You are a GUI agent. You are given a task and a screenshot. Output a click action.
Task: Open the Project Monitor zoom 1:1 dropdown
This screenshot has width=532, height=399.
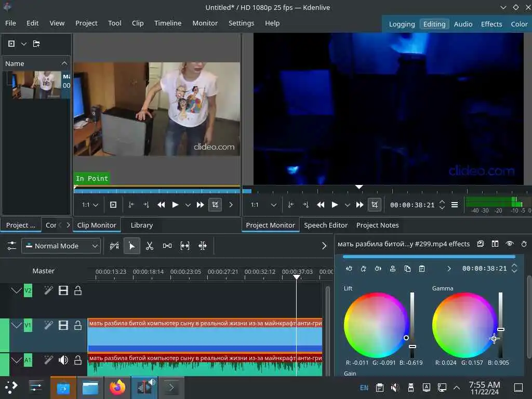263,205
